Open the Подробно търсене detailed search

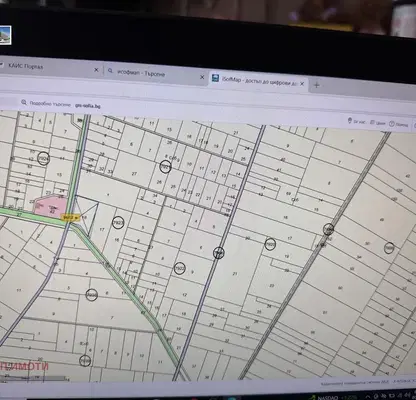[50, 104]
